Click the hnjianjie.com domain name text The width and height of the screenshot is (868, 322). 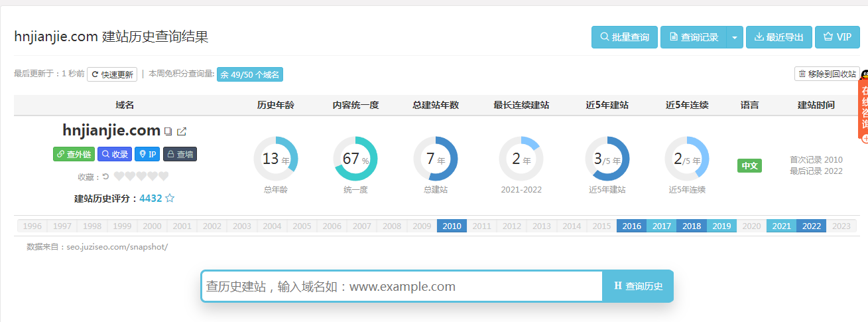coord(111,130)
